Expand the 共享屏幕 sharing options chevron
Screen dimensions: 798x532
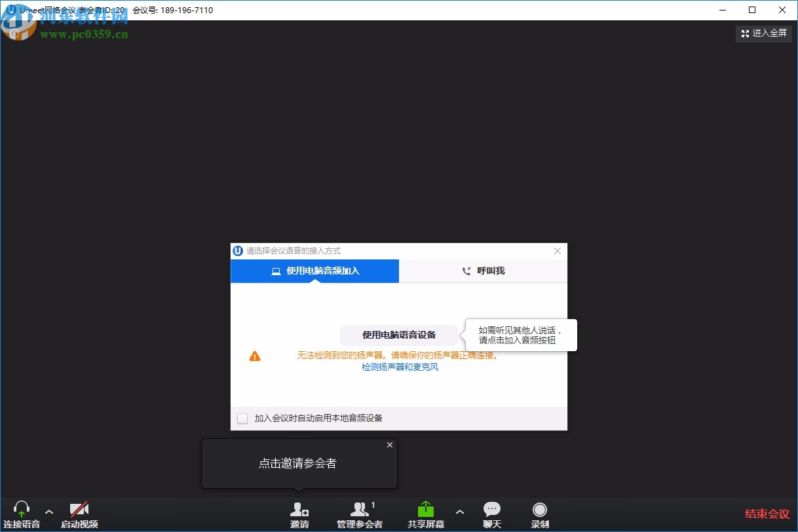click(x=460, y=513)
